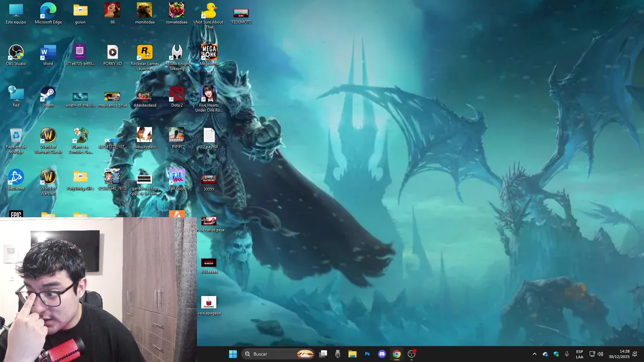The height and width of the screenshot is (362, 644).
Task: Select the dibujitopalo image file
Action: [144, 139]
